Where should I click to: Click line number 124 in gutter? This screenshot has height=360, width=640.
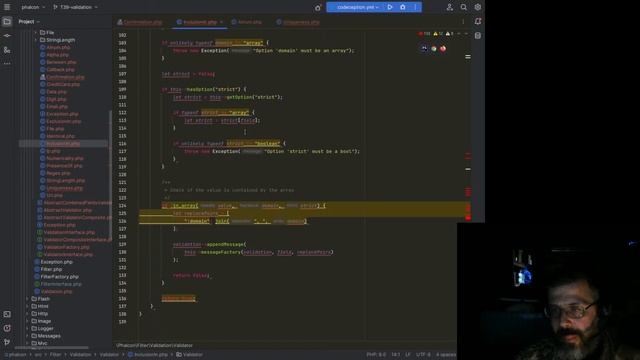[122, 206]
